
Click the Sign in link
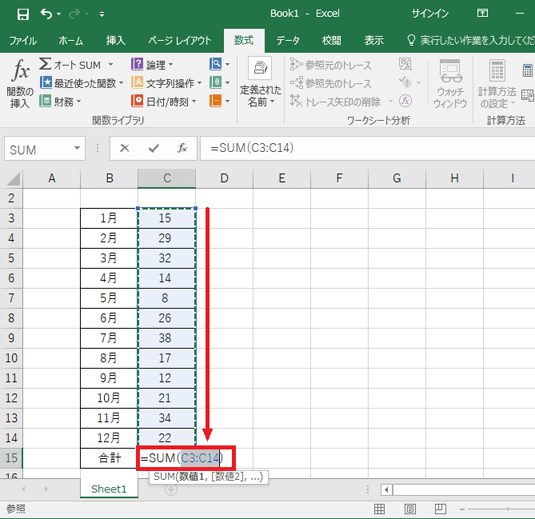coord(430,13)
